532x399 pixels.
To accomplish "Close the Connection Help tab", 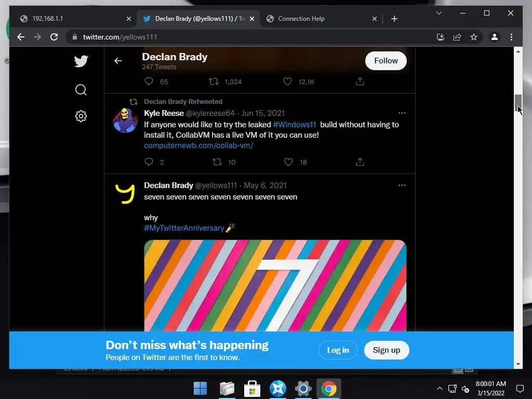I will [x=374, y=19].
